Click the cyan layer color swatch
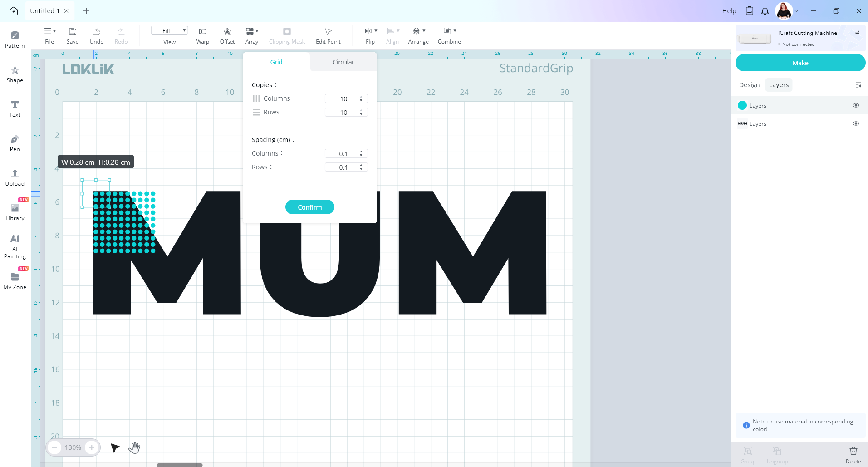 742,105
